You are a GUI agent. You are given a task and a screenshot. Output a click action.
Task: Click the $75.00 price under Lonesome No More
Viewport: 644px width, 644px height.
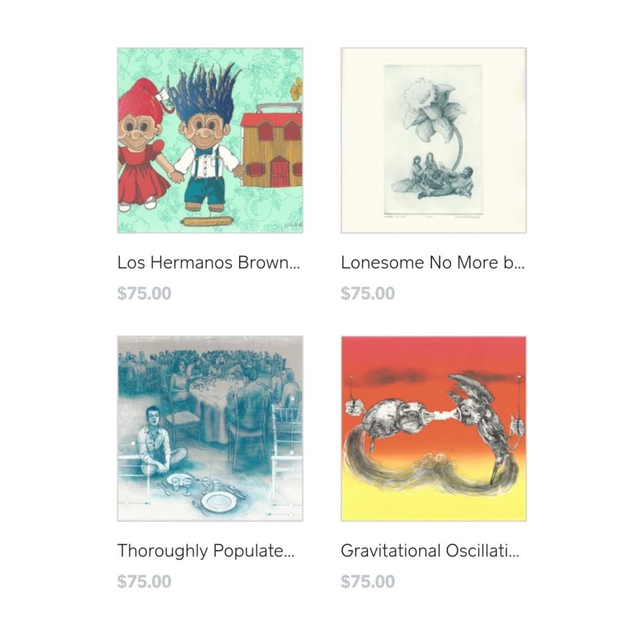pyautogui.click(x=368, y=293)
